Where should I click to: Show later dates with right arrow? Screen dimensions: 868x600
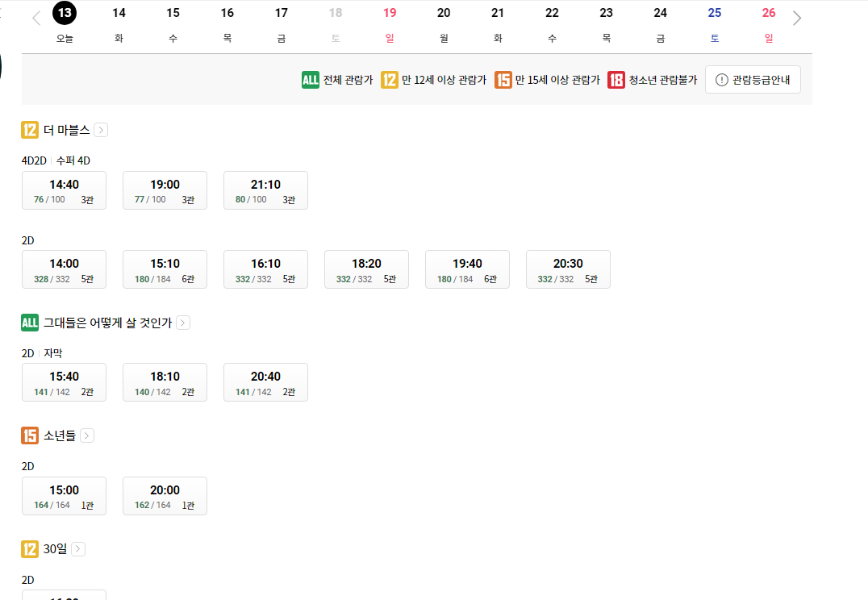point(797,19)
